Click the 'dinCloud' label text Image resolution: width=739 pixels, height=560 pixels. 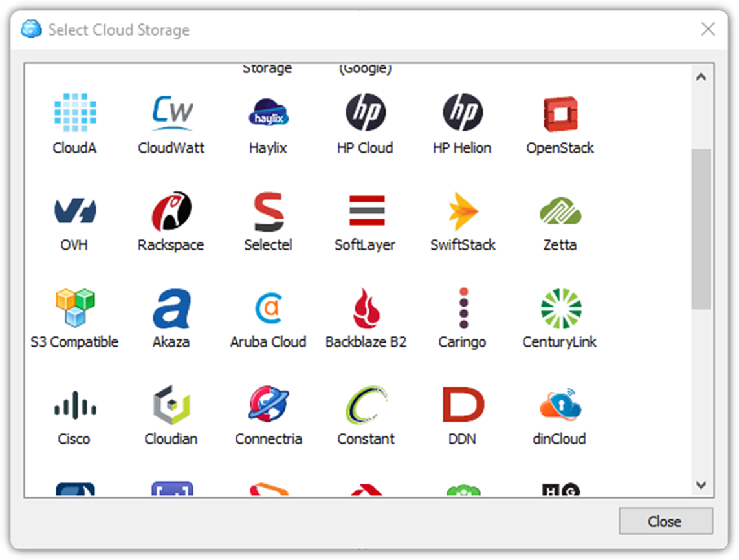[x=560, y=439]
